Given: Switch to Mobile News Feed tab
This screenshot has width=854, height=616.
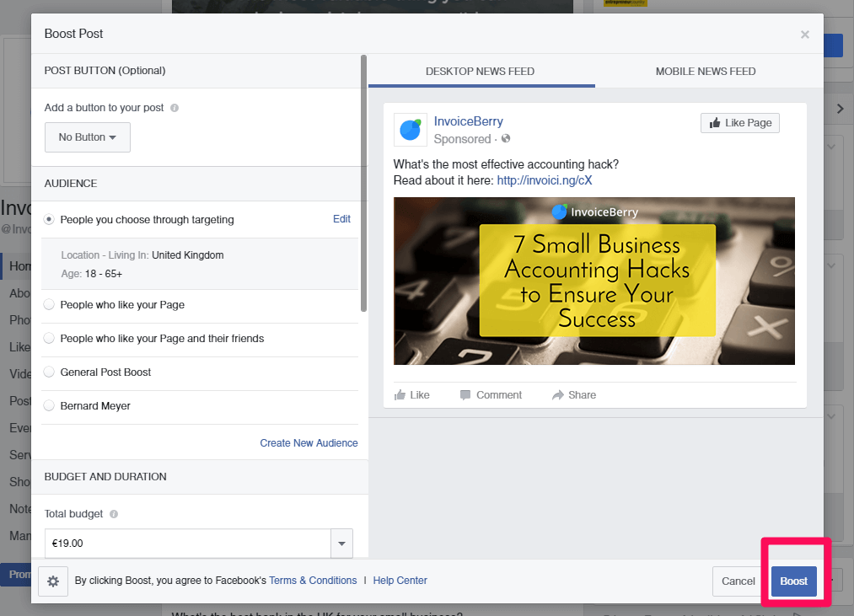Looking at the screenshot, I should point(706,72).
